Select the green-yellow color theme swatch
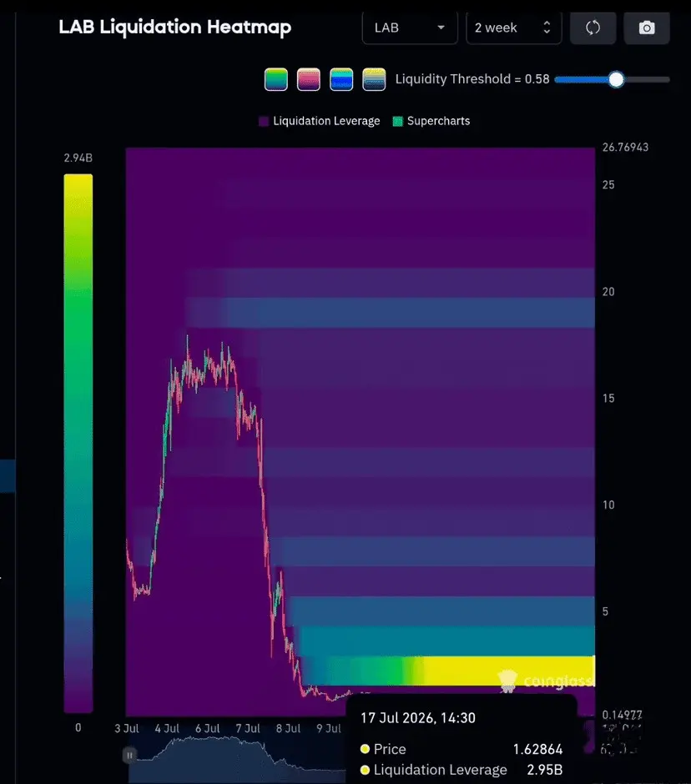This screenshot has width=691, height=784. click(x=276, y=79)
